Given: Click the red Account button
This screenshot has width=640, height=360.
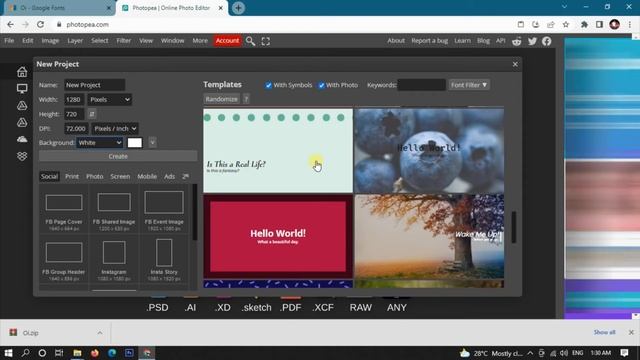Looking at the screenshot, I should coord(227,41).
